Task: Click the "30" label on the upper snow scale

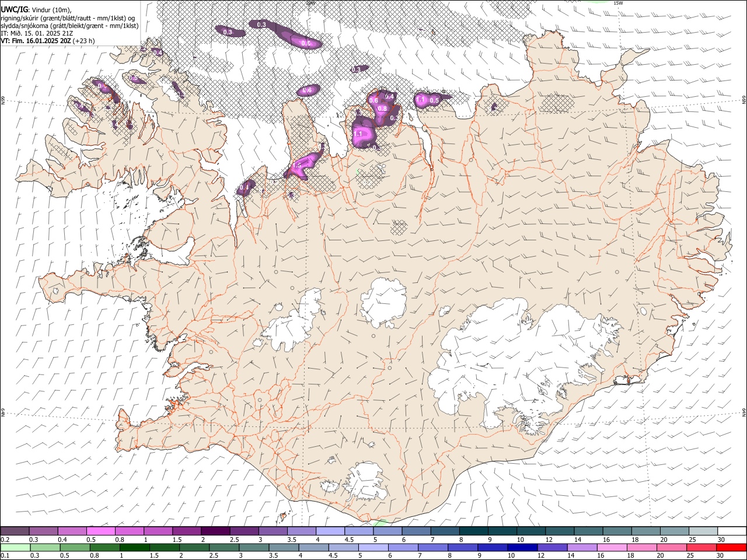Action: [x=721, y=540]
